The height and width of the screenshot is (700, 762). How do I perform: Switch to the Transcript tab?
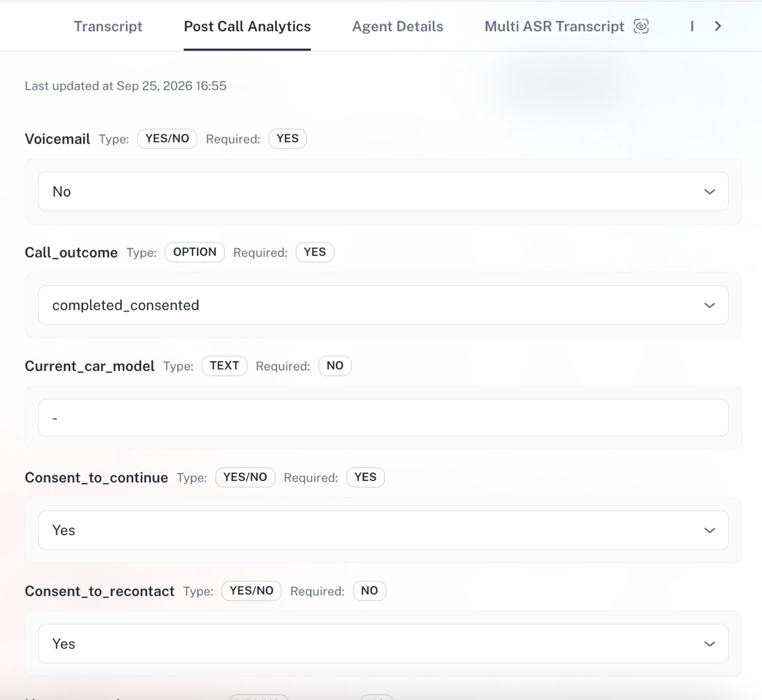point(108,26)
